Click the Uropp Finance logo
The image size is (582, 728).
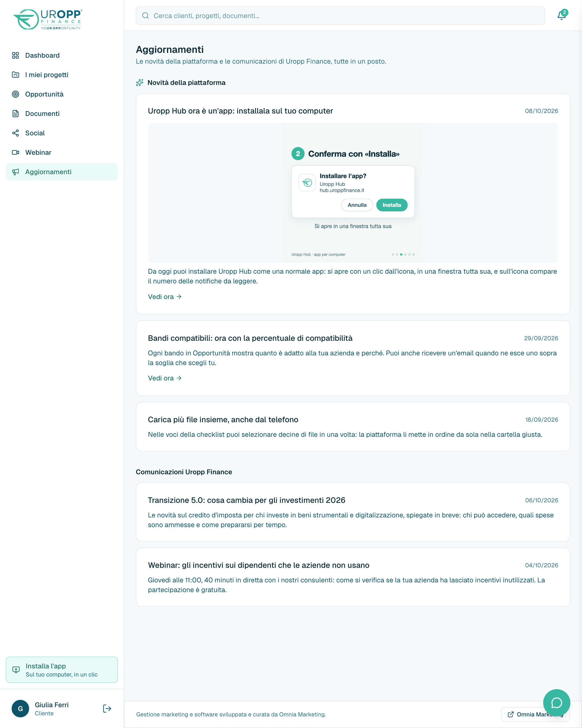click(48, 20)
